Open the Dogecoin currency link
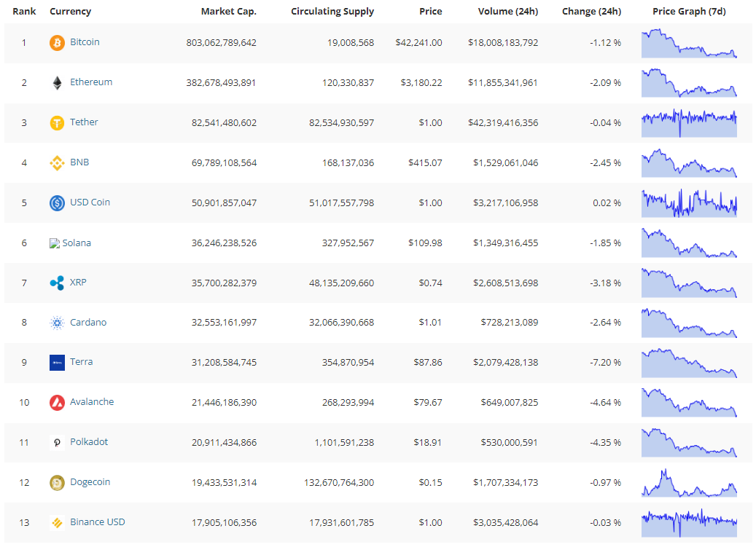The image size is (756, 547). [90, 481]
